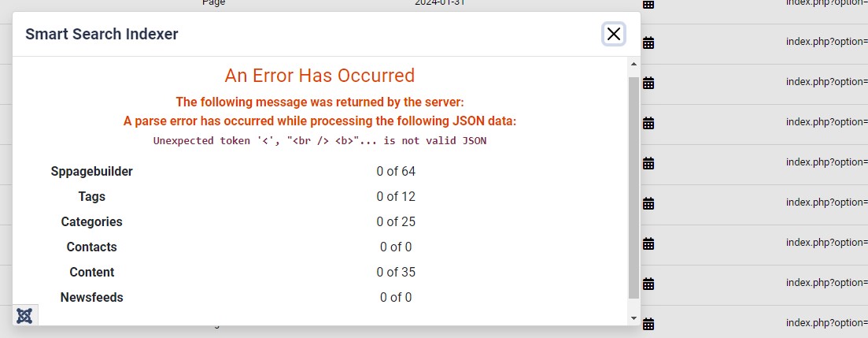The image size is (868, 338).
Task: Click the index.php link level with the Contacts row
Action: point(826,243)
